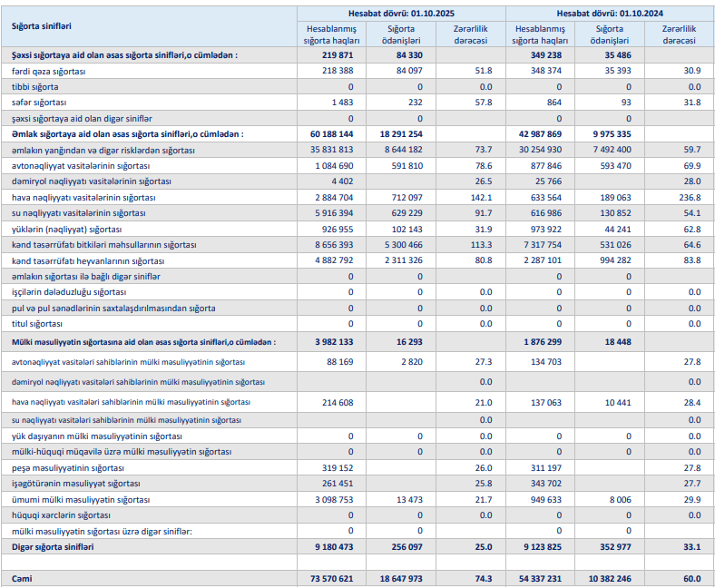
Task: Select the "Hesabat dövrü: 01.10.2024" header cell
Action: coord(621,14)
